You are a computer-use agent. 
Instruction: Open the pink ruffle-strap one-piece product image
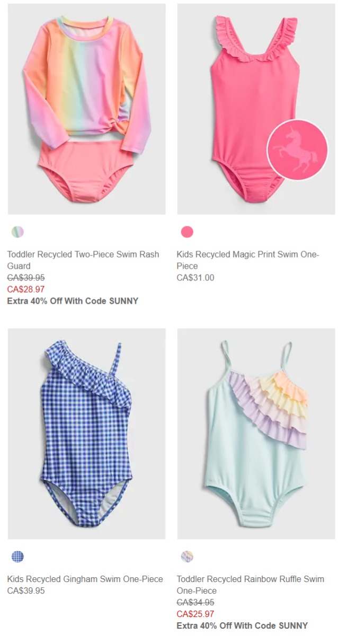256,109
